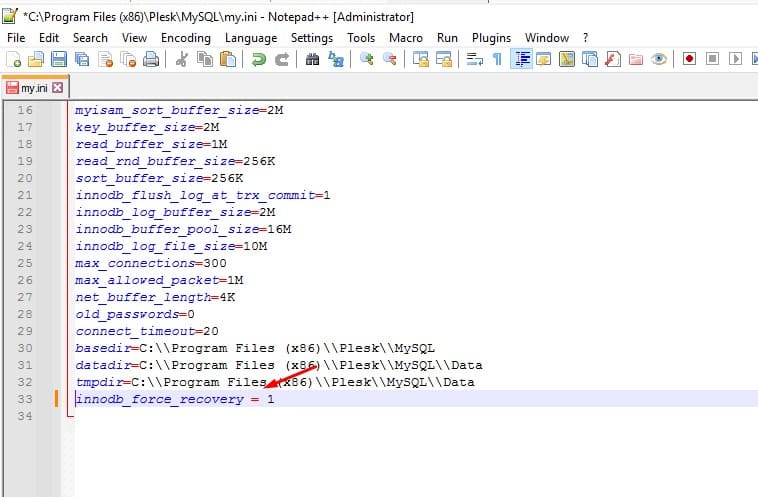Image resolution: width=758 pixels, height=497 pixels.
Task: Print the document with the Print icon
Action: (x=151, y=59)
